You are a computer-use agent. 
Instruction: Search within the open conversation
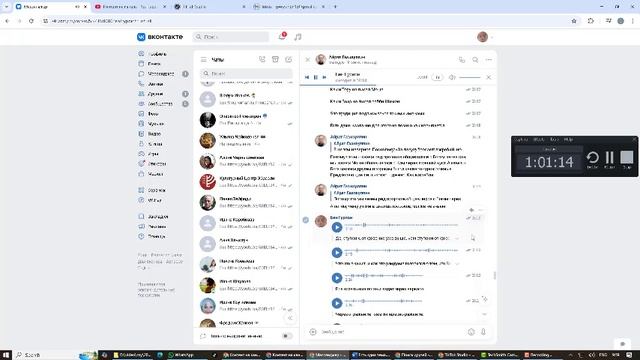tap(476, 60)
